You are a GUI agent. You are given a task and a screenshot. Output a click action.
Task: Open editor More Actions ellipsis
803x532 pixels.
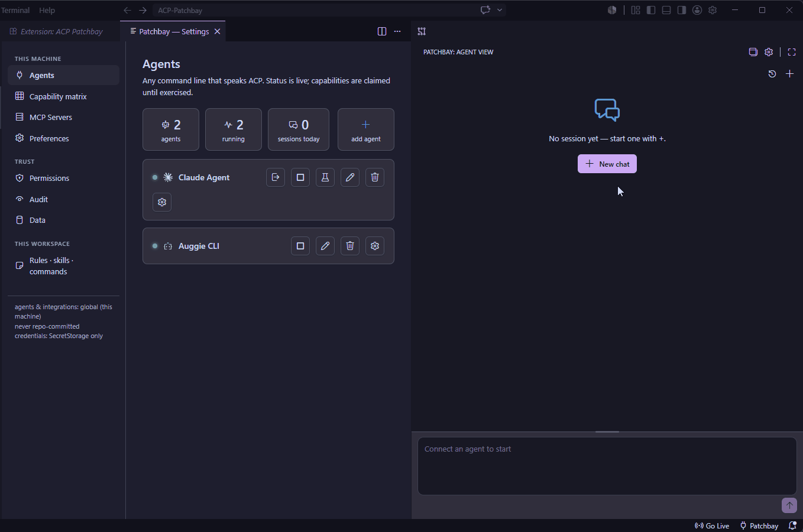(x=397, y=31)
